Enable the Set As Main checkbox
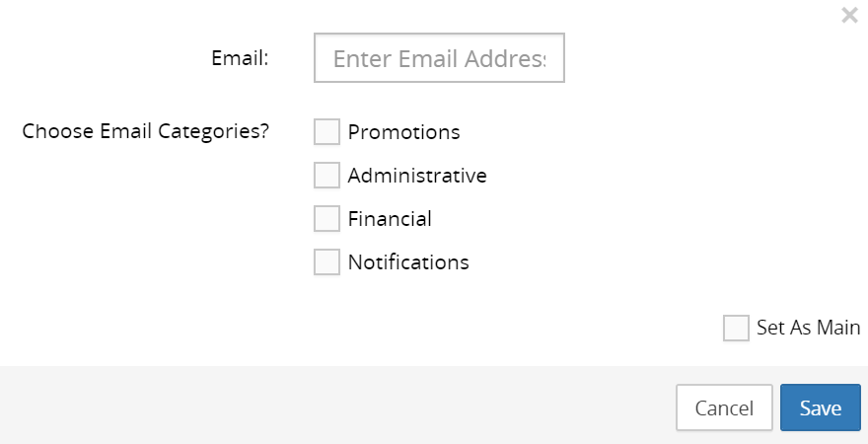868x444 pixels. [x=736, y=329]
